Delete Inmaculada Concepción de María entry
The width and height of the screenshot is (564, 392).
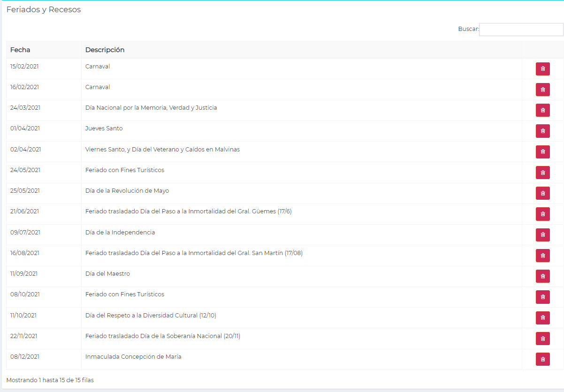click(542, 359)
